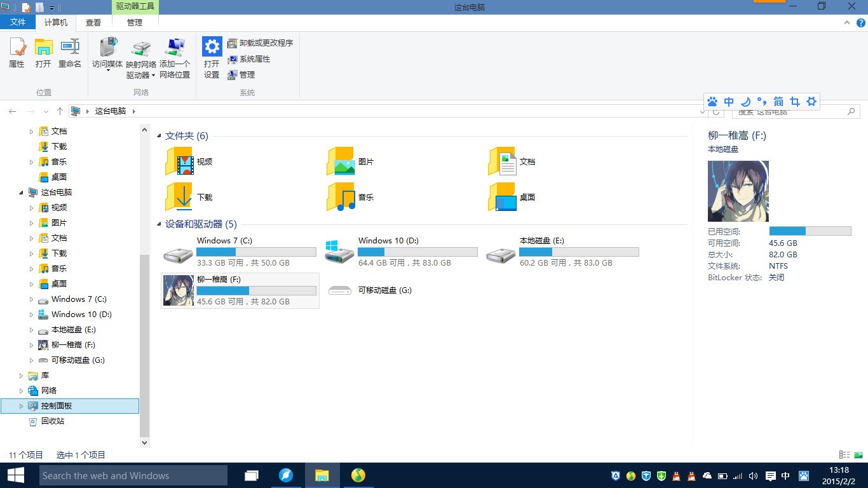Screen dimensions: 868x488
Task: Switch to the 查看 ribbon tab
Action: [93, 22]
